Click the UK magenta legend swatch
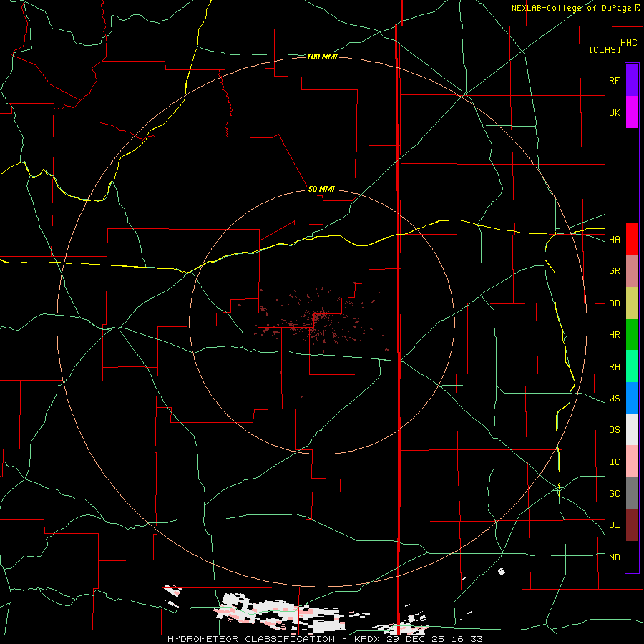 pyautogui.click(x=632, y=112)
